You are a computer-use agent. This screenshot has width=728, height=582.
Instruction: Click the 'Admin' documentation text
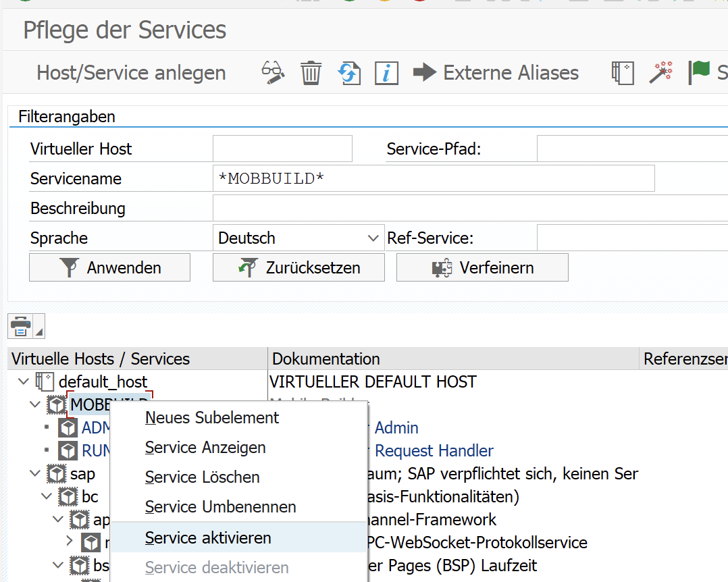click(396, 427)
